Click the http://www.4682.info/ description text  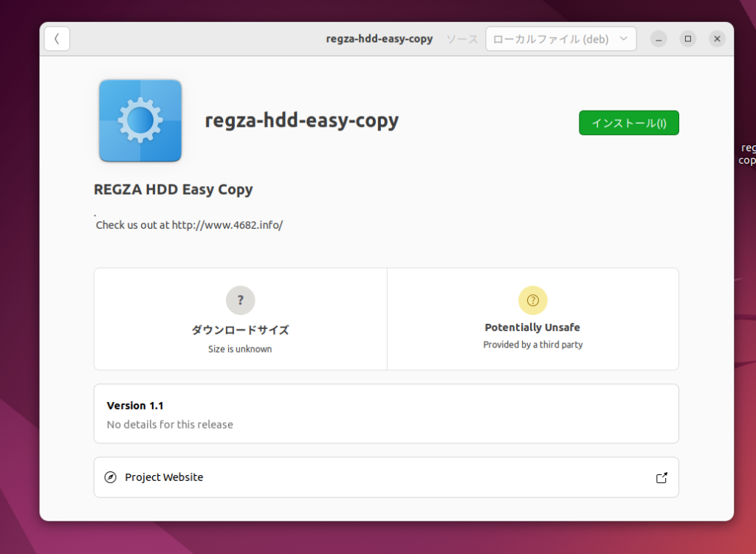pyautogui.click(x=227, y=225)
